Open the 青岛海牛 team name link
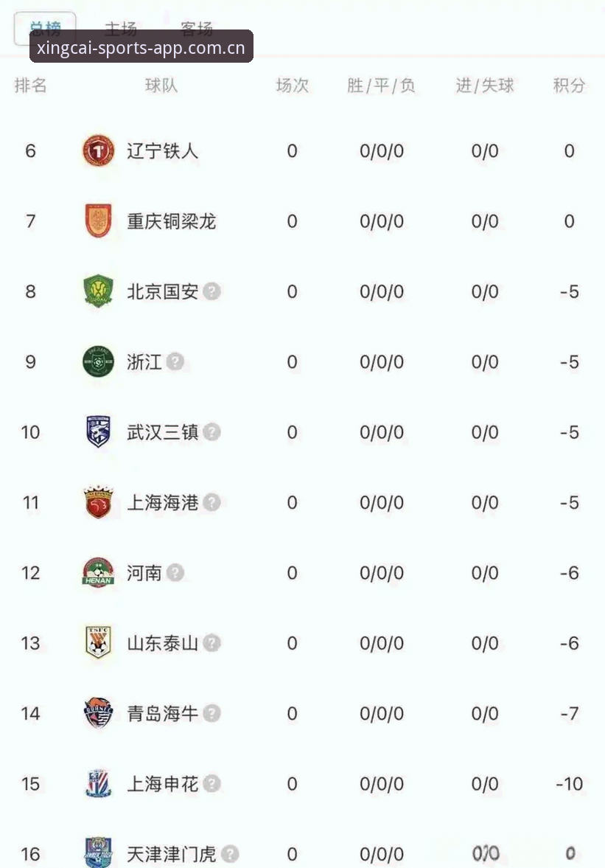Viewport: 605px width, 868px height. point(163,713)
